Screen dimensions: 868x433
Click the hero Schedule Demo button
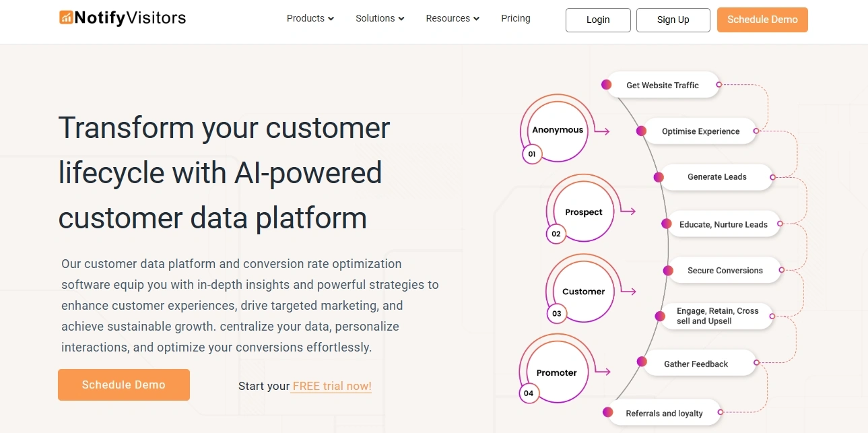[x=124, y=385]
